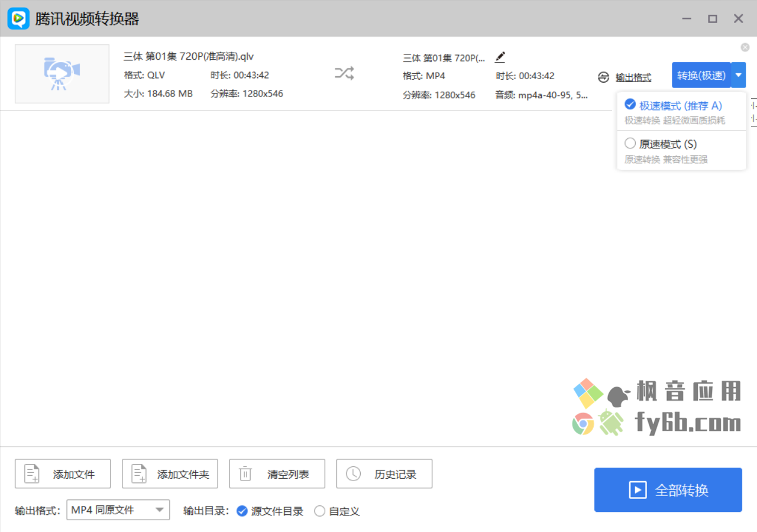This screenshot has height=532, width=757.
Task: Click the 添加文件夹 button
Action: tap(170, 473)
